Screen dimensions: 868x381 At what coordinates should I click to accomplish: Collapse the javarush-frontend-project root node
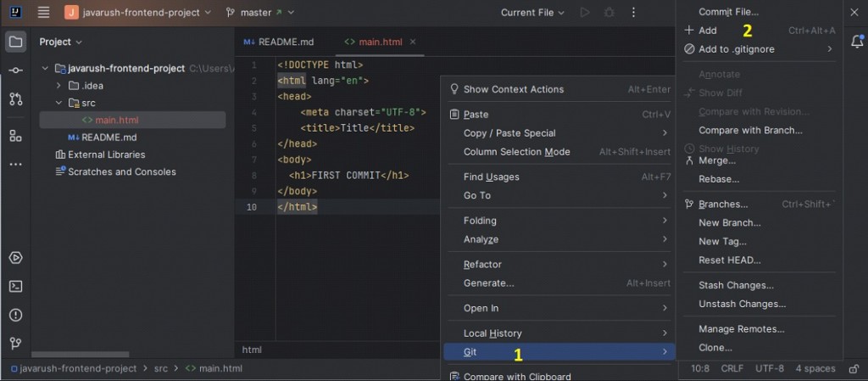[x=46, y=69]
